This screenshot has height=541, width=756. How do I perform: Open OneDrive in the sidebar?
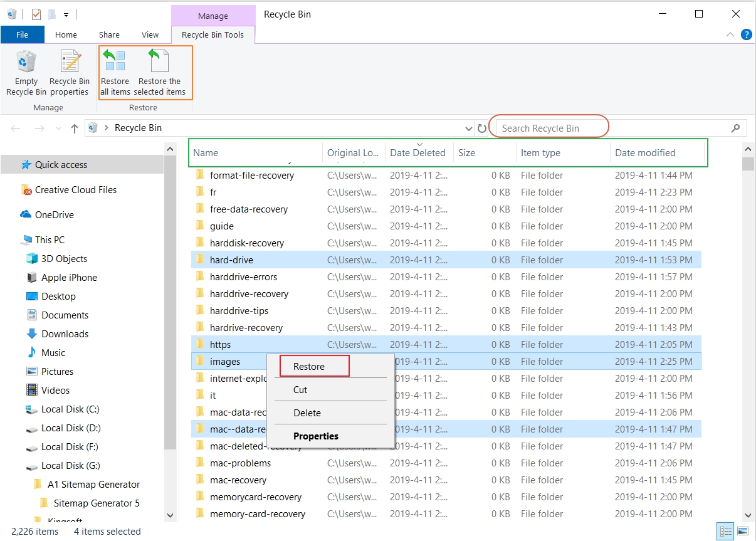pos(48,215)
